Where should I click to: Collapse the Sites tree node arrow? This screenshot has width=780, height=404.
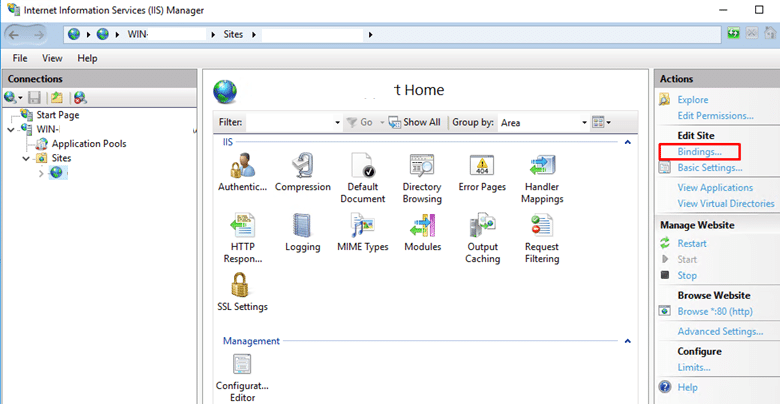click(x=26, y=158)
